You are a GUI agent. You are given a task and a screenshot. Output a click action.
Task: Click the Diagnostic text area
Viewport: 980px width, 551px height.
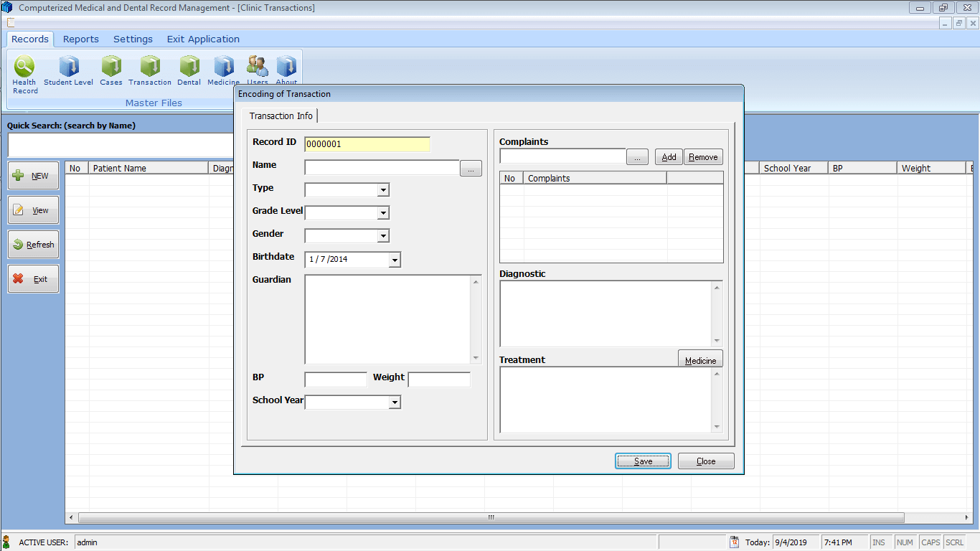click(611, 314)
